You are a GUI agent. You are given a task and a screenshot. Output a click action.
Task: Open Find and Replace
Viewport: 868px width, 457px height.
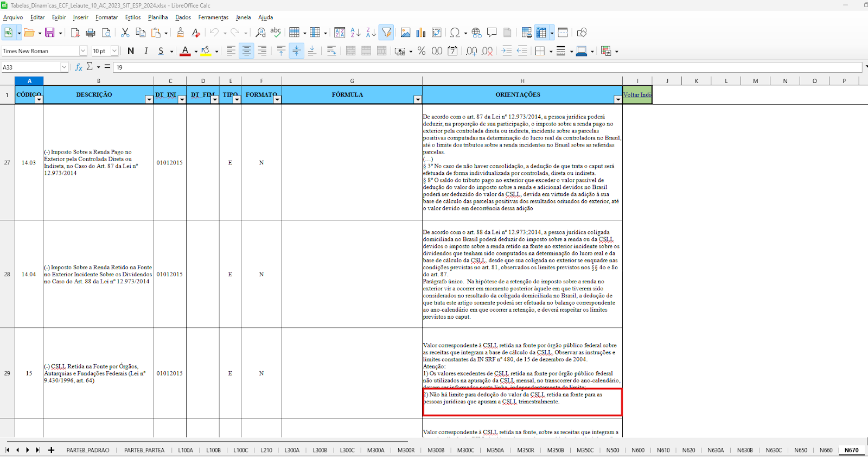click(x=261, y=33)
